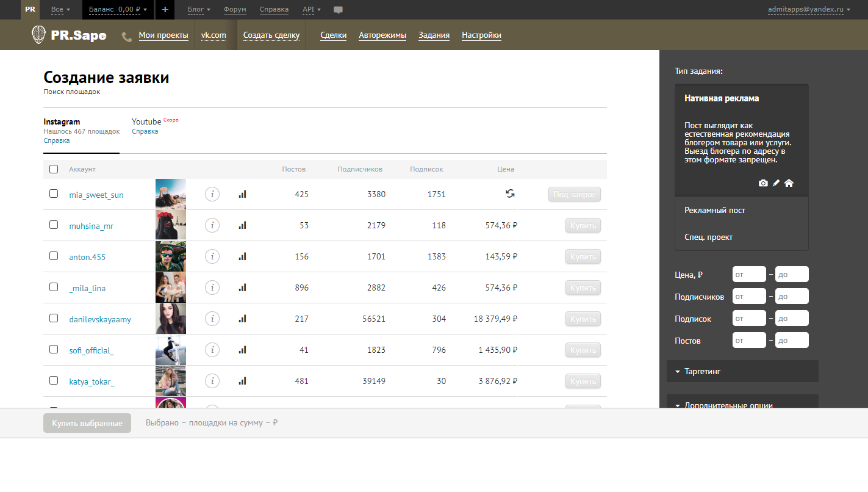Click the phone icon near Мои проекты

pos(127,37)
